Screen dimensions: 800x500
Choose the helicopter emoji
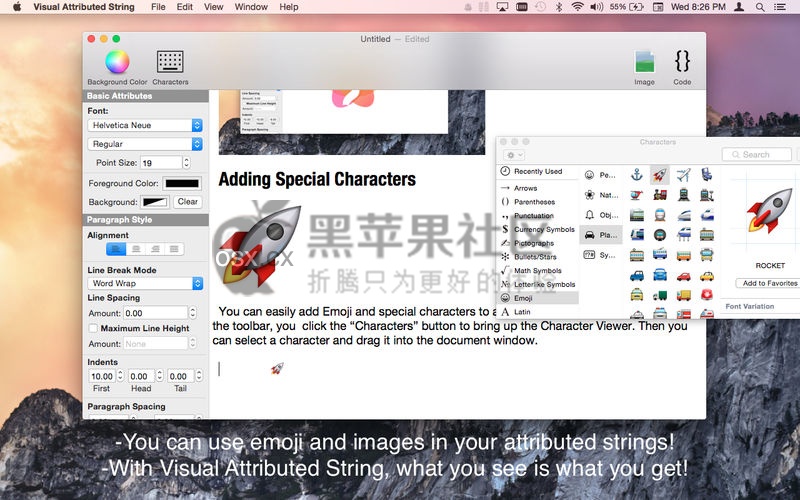point(637,195)
